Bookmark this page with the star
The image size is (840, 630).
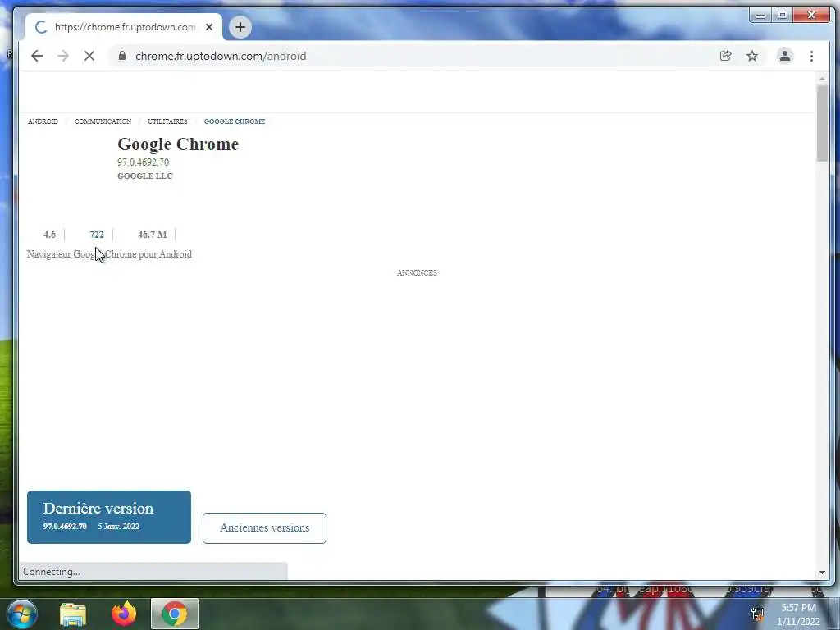752,56
